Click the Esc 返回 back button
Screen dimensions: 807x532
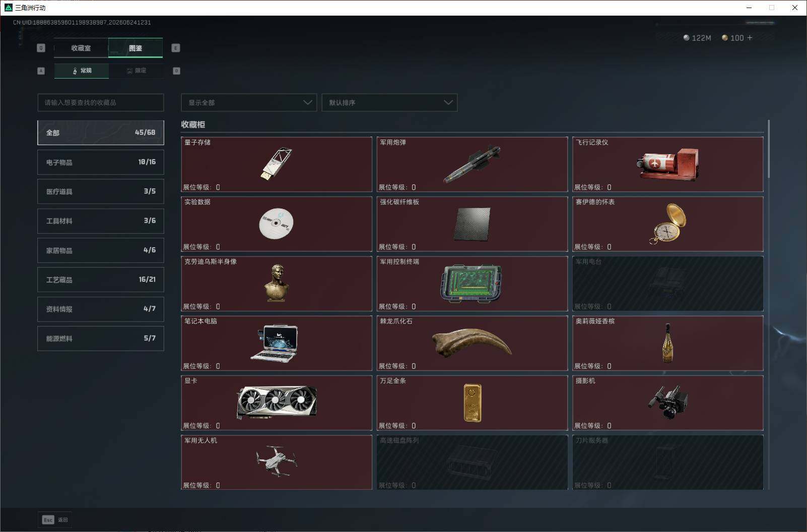pos(55,520)
